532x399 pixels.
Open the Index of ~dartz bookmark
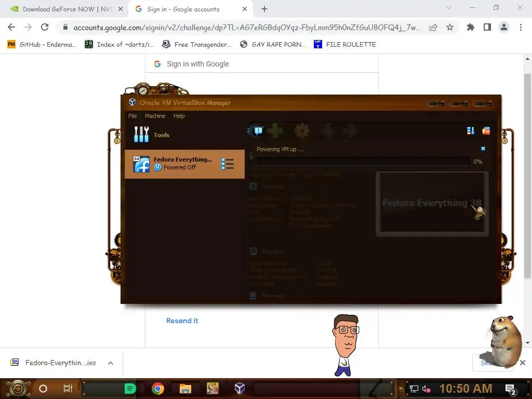click(119, 44)
